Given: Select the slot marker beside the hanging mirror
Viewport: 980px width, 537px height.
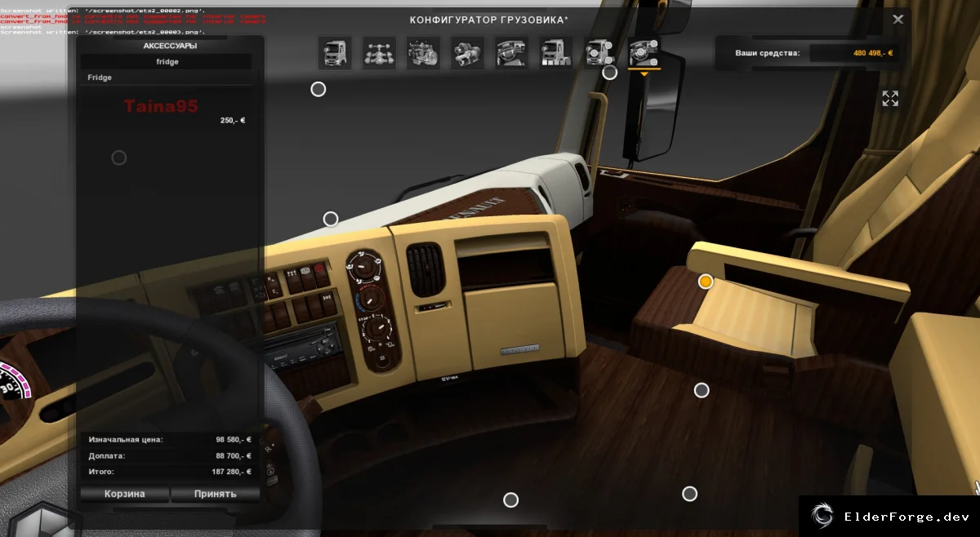Looking at the screenshot, I should (x=609, y=72).
